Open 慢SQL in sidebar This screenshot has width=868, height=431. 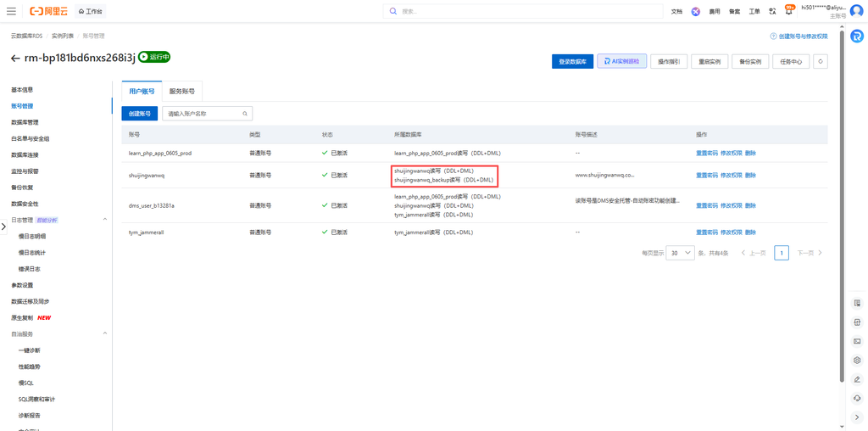(26, 383)
